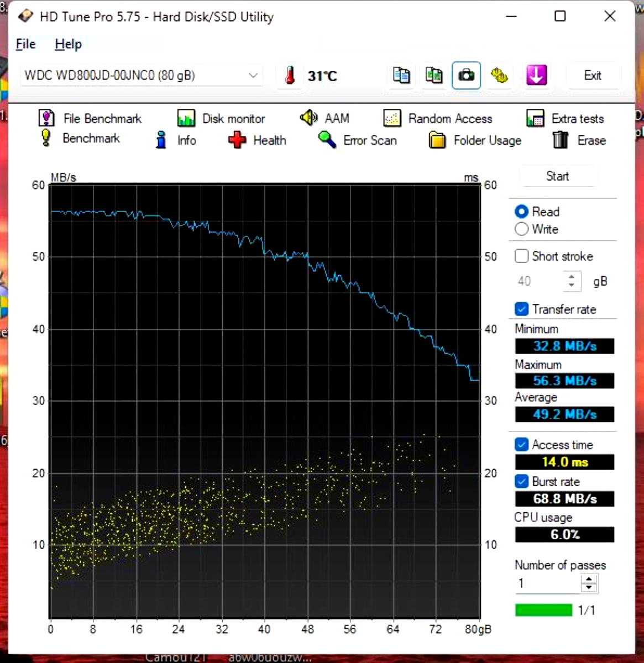The image size is (644, 663).
Task: Click the benchmark graph area
Action: [265, 401]
